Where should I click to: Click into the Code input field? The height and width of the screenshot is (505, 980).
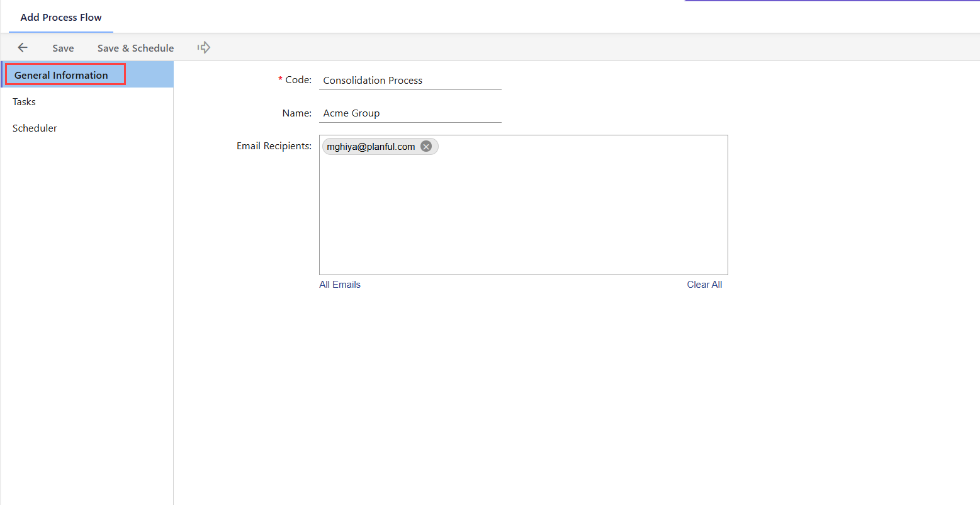(410, 80)
